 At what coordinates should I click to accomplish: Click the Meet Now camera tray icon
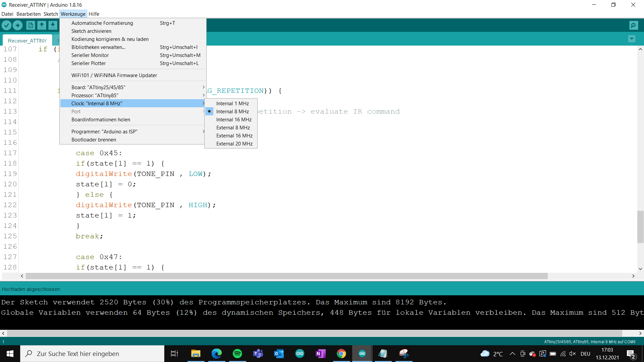pyautogui.click(x=523, y=354)
